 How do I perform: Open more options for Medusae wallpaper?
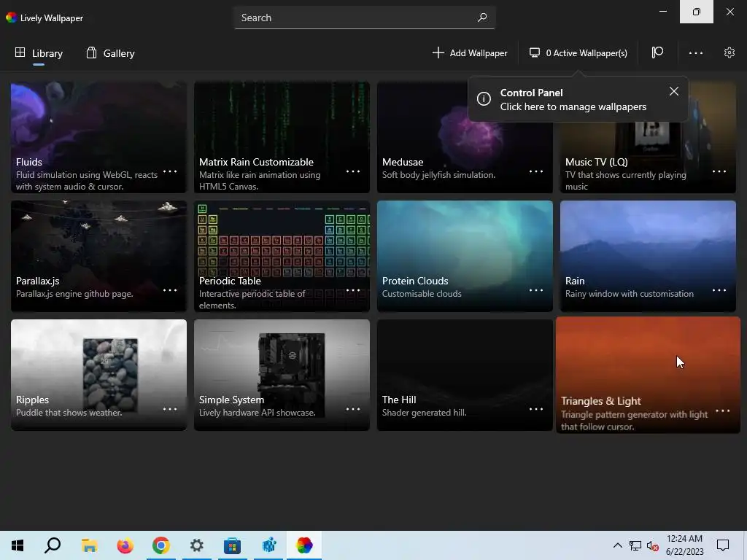(536, 171)
